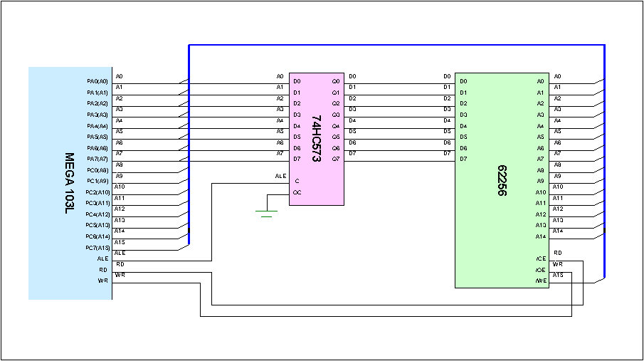Select the A14 pin inside the 62256
The width and height of the screenshot is (644, 361).
coord(540,236)
